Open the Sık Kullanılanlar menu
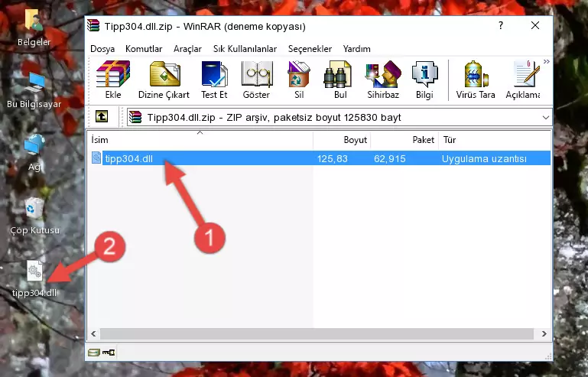Screen dimensions: 588x377 coord(245,49)
